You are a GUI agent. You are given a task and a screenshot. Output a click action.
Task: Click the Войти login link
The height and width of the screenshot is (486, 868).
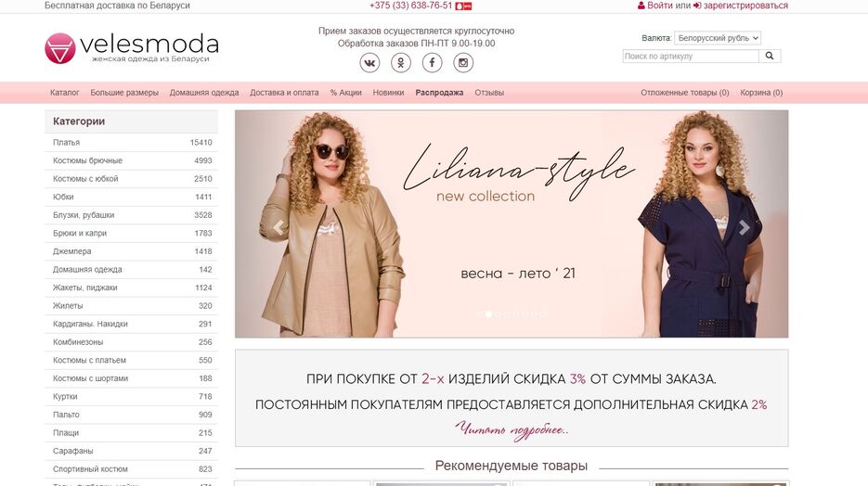pos(660,6)
